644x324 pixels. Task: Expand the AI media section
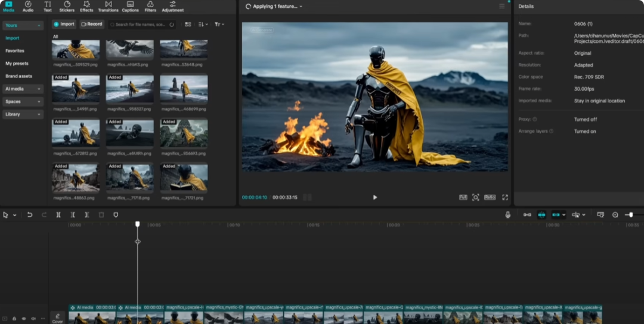click(x=23, y=89)
